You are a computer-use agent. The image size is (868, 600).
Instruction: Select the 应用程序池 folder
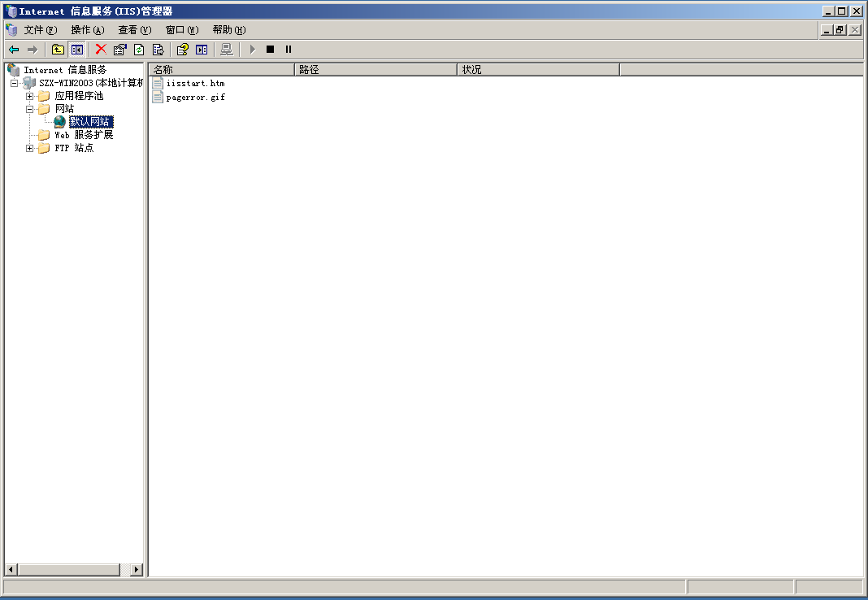79,96
